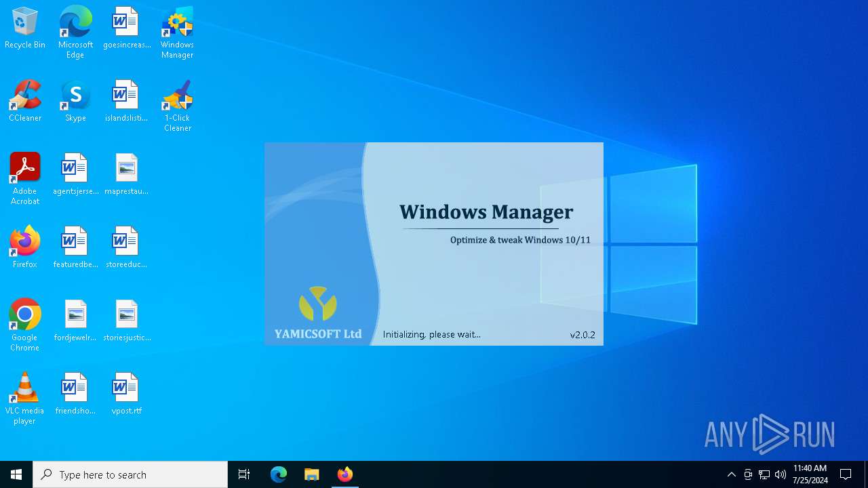Viewport: 868px width, 488px height.
Task: Open the notification center icon
Action: (x=846, y=474)
